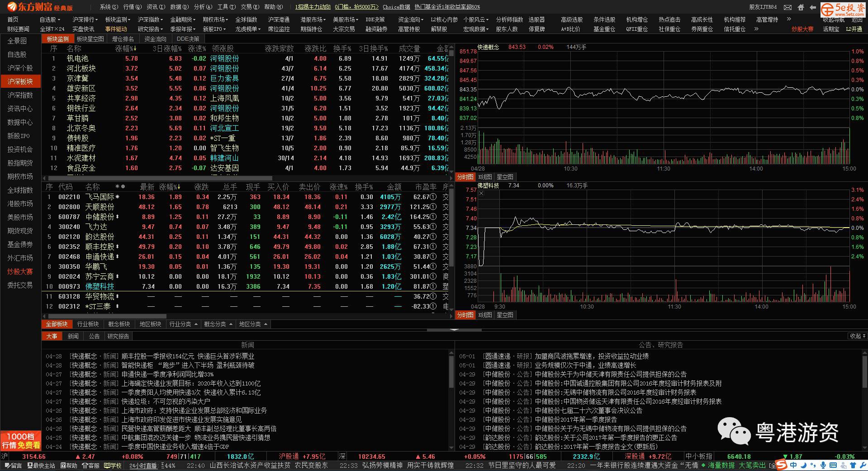Open 新股IPO in left sidebar
The width and height of the screenshot is (868, 471).
coord(20,136)
